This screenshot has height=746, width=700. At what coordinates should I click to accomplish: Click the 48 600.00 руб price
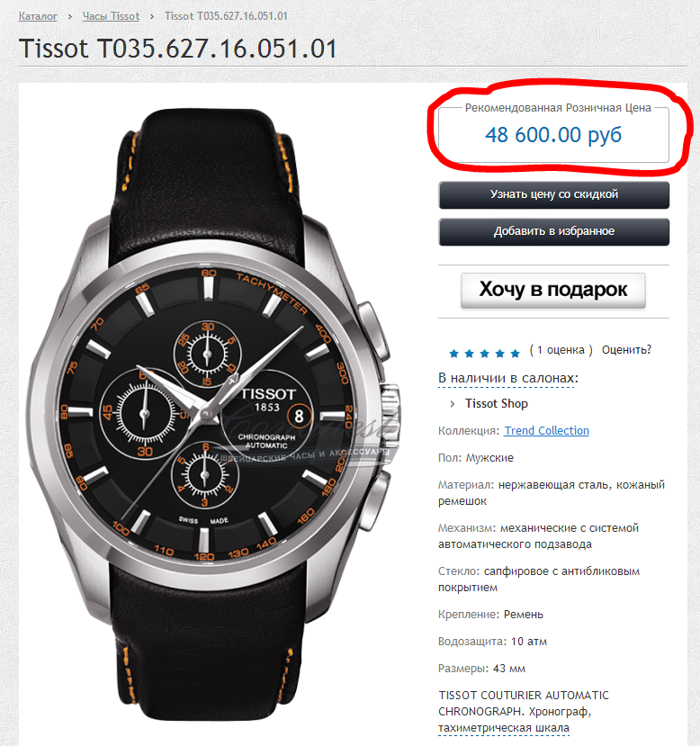point(553,135)
